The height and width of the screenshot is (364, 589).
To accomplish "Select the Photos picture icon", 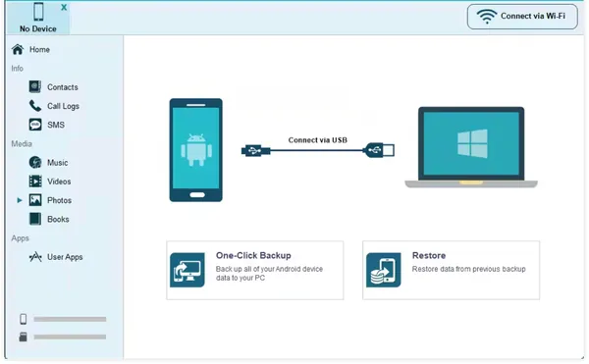I will point(35,200).
